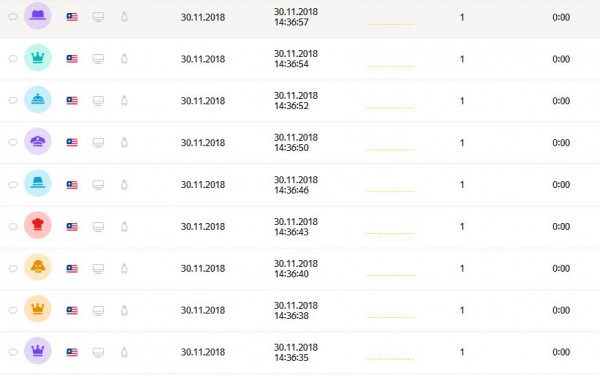Click the yellow activity line at 14:36:40
Image resolution: width=600 pixels, height=376 pixels.
pos(390,275)
